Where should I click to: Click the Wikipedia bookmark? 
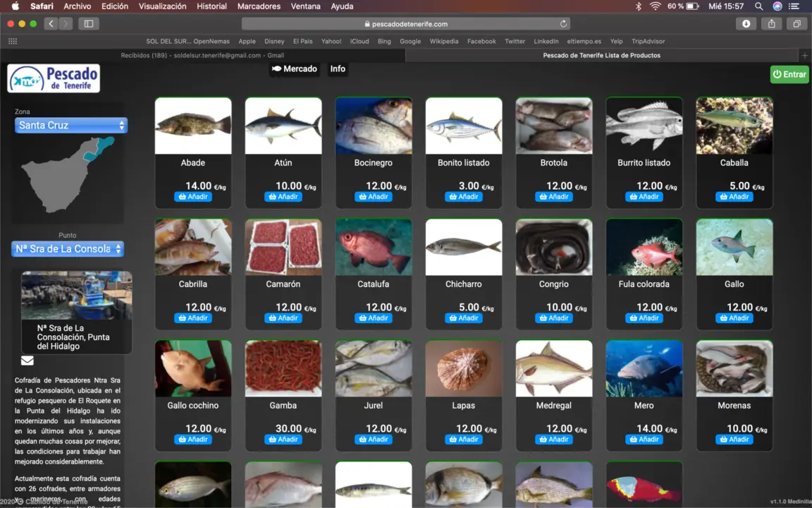[x=444, y=42]
